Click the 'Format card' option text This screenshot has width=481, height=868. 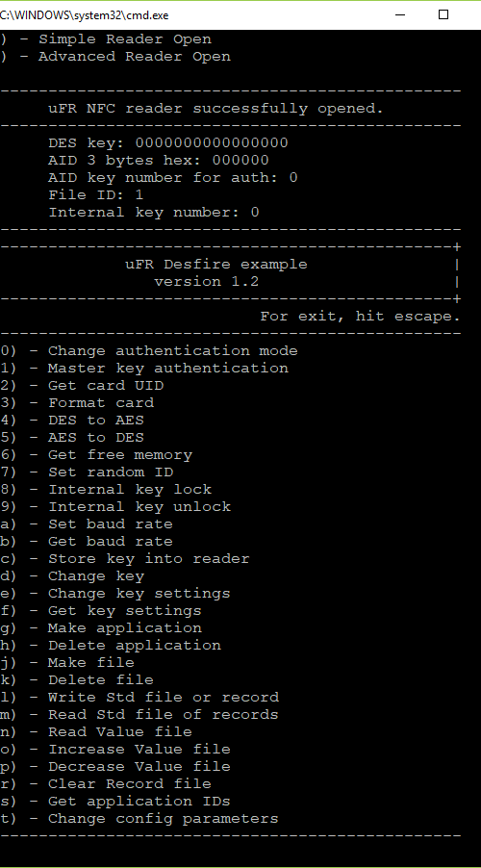coord(101,402)
